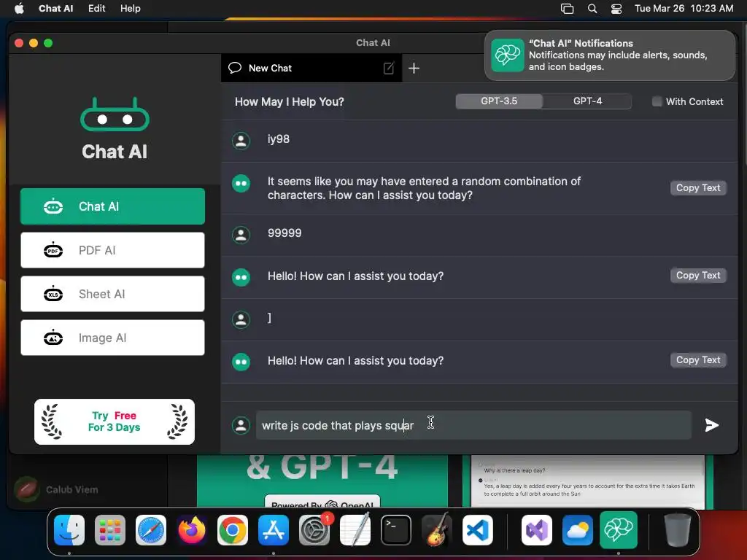This screenshot has width=747, height=560.
Task: Open the Edit menu
Action: point(97,9)
